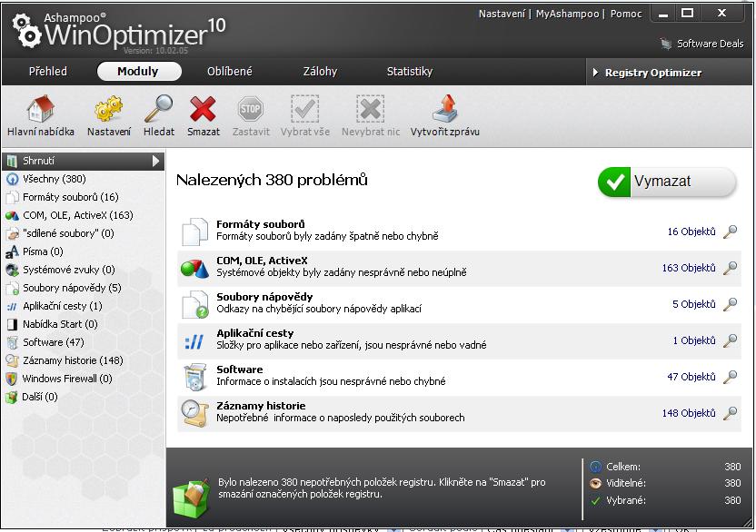The image size is (756, 532).
Task: Expand the Shrnutí sidebar arrow
Action: pyautogui.click(x=155, y=161)
